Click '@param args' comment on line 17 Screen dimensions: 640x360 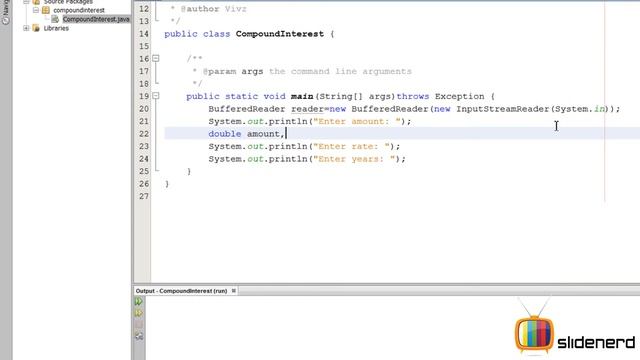click(233, 71)
